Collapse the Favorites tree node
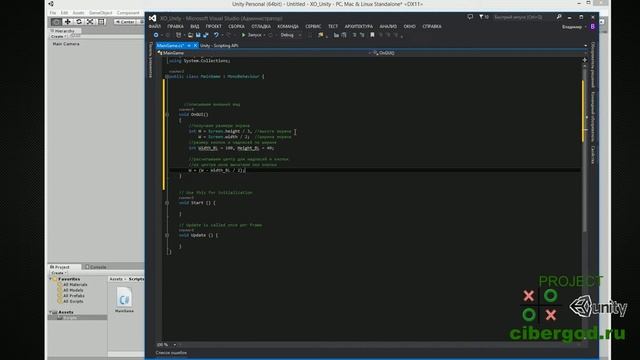640x360 pixels. [x=51, y=279]
